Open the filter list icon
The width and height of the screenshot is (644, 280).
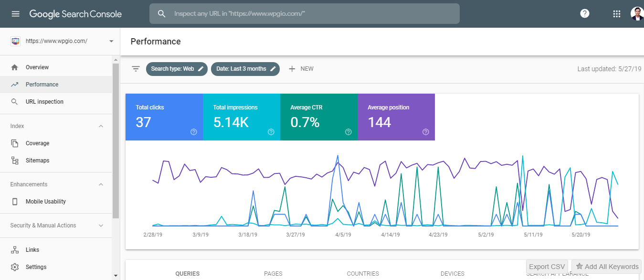tap(136, 69)
